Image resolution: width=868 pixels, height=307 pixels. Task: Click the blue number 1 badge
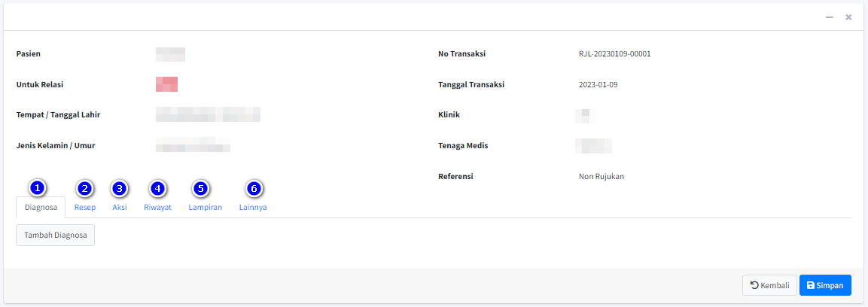[x=39, y=188]
